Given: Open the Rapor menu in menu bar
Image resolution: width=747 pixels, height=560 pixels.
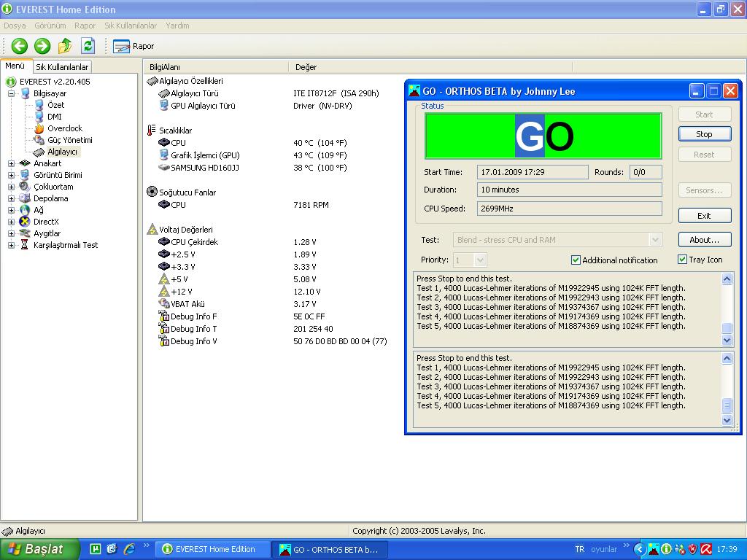Looking at the screenshot, I should pos(85,26).
